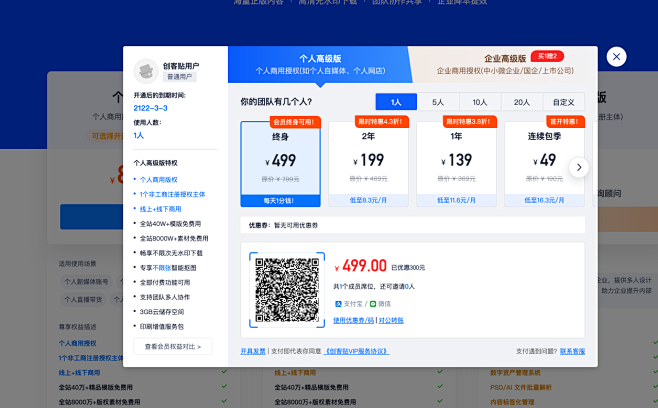Click 对公转账 link
This screenshot has width=658, height=408.
391,320
